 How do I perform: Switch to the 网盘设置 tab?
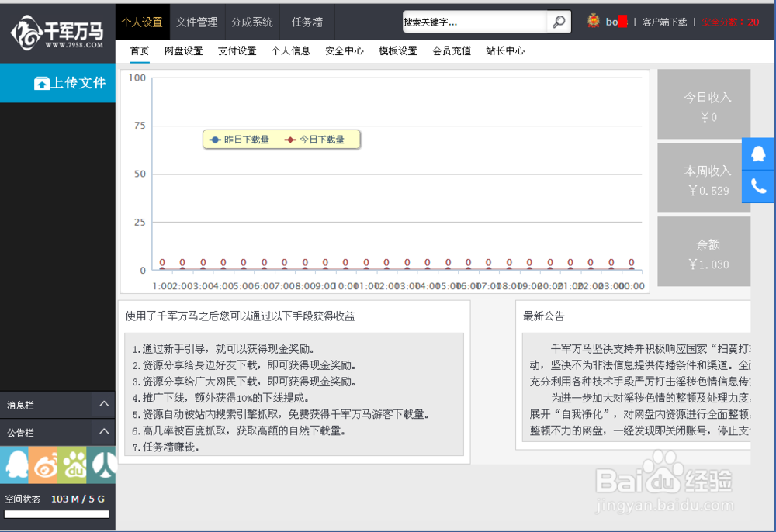(x=184, y=51)
